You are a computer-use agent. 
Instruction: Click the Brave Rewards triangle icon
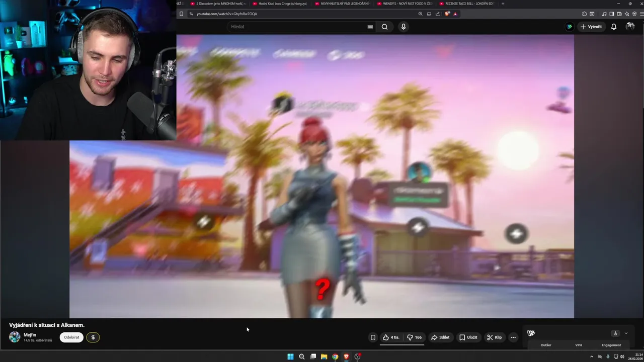[x=455, y=14]
